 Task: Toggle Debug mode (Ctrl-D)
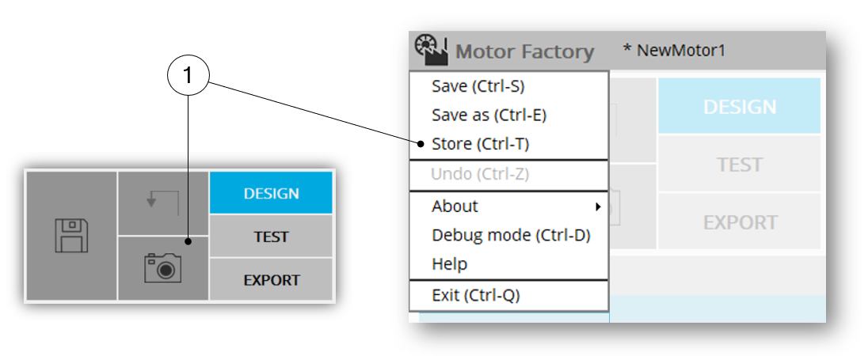(511, 235)
